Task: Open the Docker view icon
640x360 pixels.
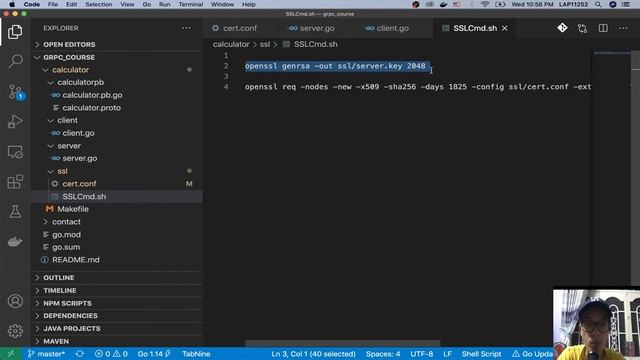Action: click(15, 242)
